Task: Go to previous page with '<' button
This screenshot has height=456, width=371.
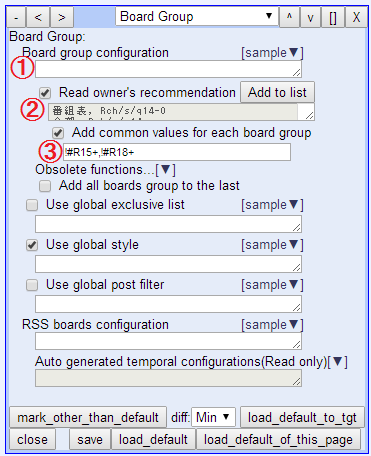Action: tap(38, 17)
